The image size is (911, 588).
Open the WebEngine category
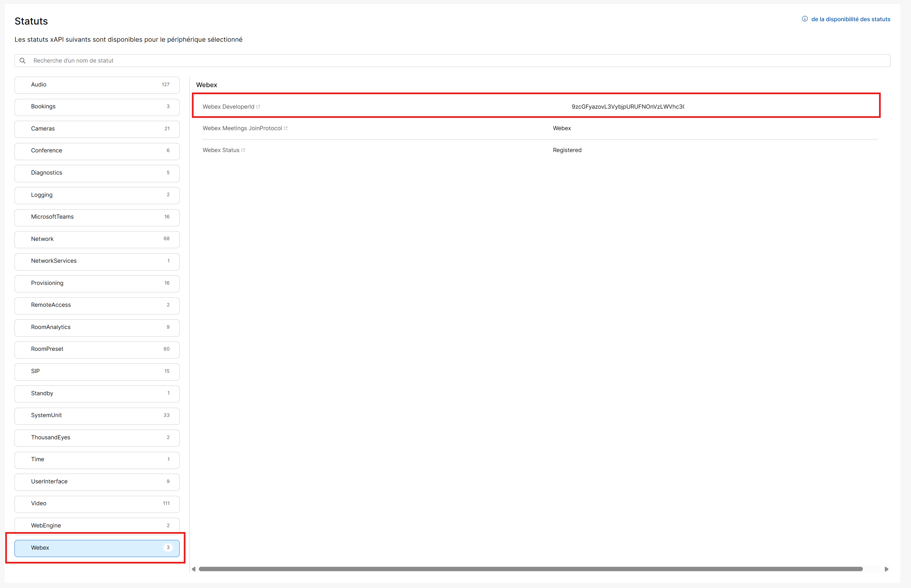(x=97, y=526)
